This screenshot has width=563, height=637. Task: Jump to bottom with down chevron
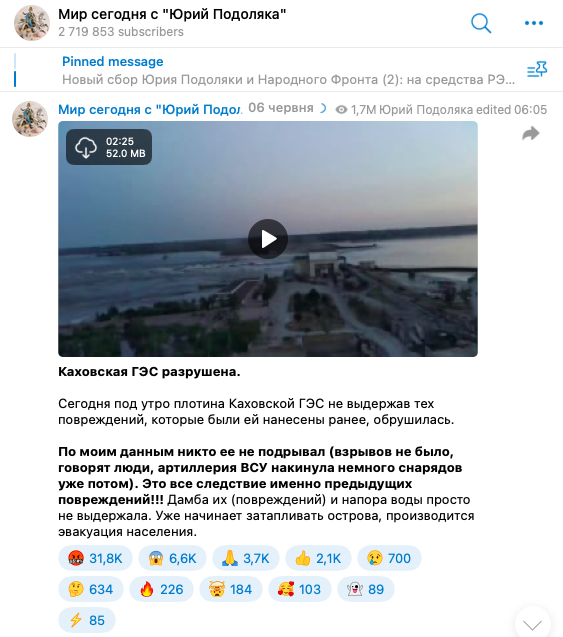click(x=533, y=624)
